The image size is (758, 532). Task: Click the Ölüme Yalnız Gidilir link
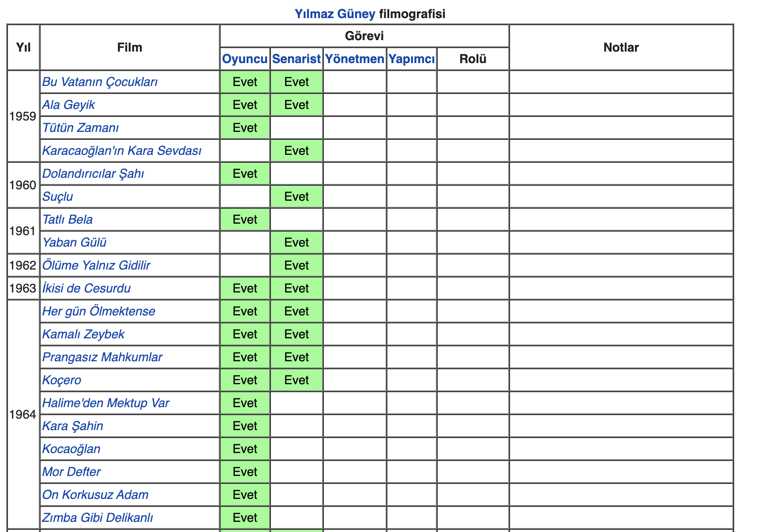coord(96,266)
